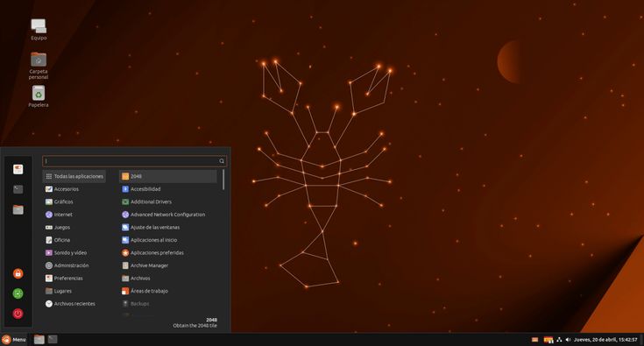Open the Lugares category
The height and width of the screenshot is (346, 644).
coord(74,291)
